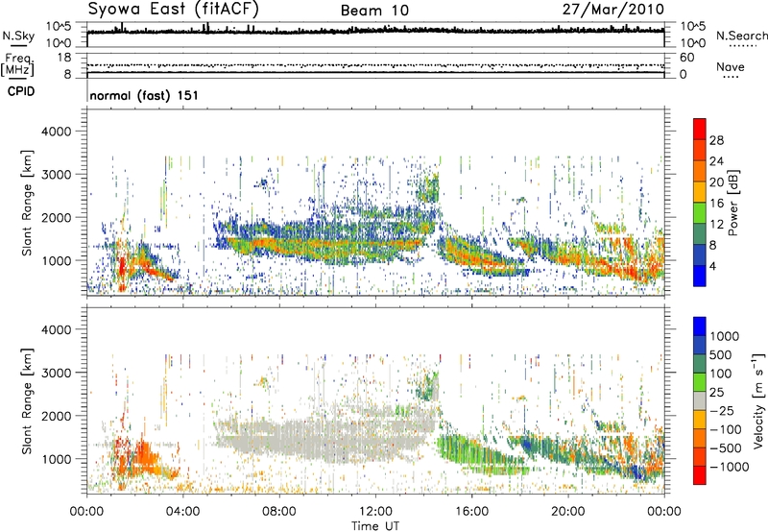Click the "28" tick on the Power colorbar
768x532 pixels.
[716, 140]
